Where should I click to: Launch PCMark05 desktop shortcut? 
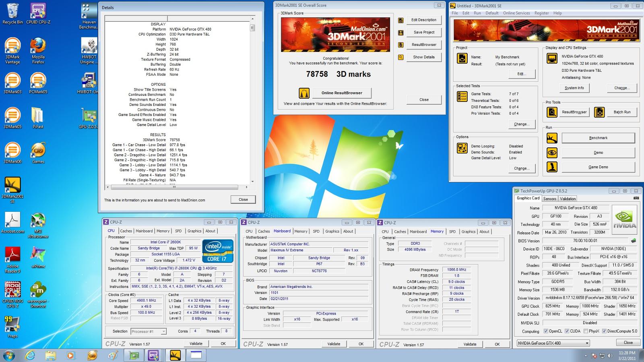tap(38, 83)
